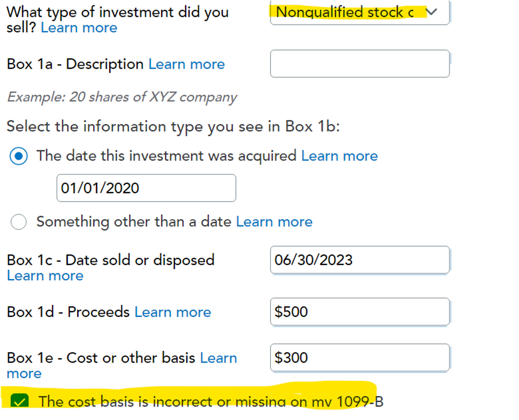Click the Box 1e Cost basis field

click(359, 358)
